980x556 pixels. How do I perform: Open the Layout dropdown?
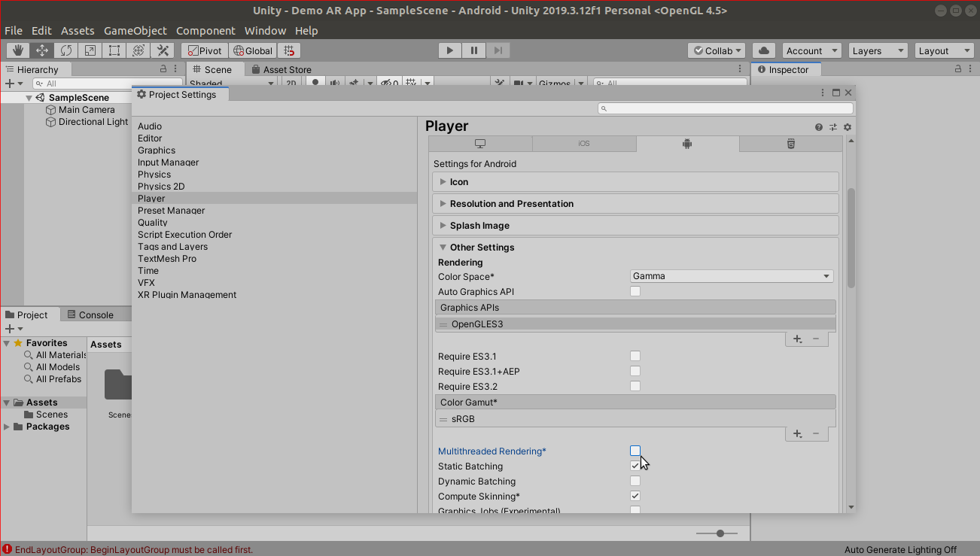(945, 50)
